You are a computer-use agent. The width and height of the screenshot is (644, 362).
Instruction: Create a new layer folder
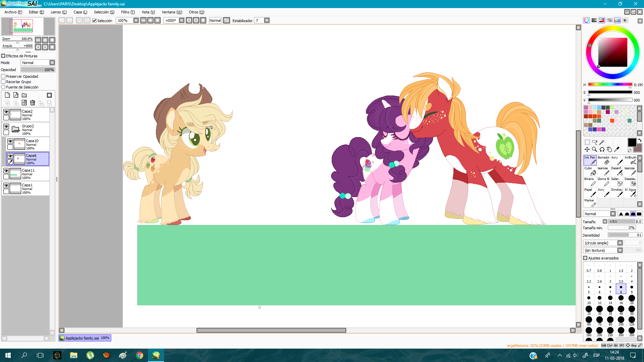24,95
